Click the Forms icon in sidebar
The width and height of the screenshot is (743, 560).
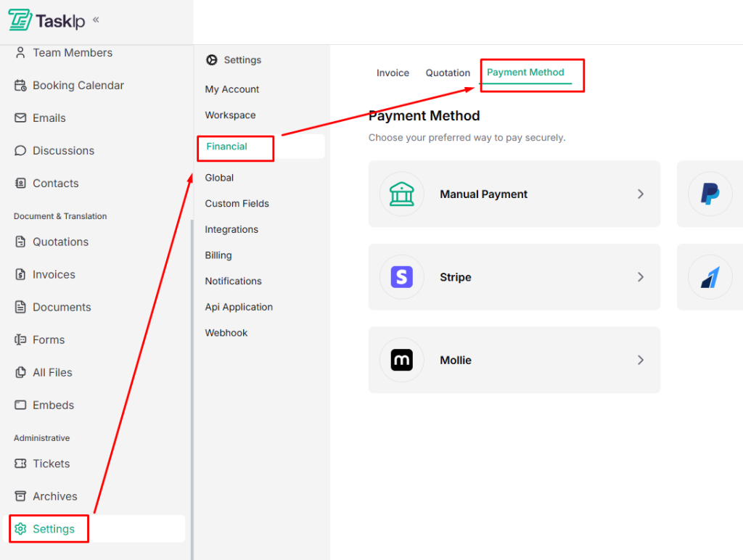tap(20, 339)
